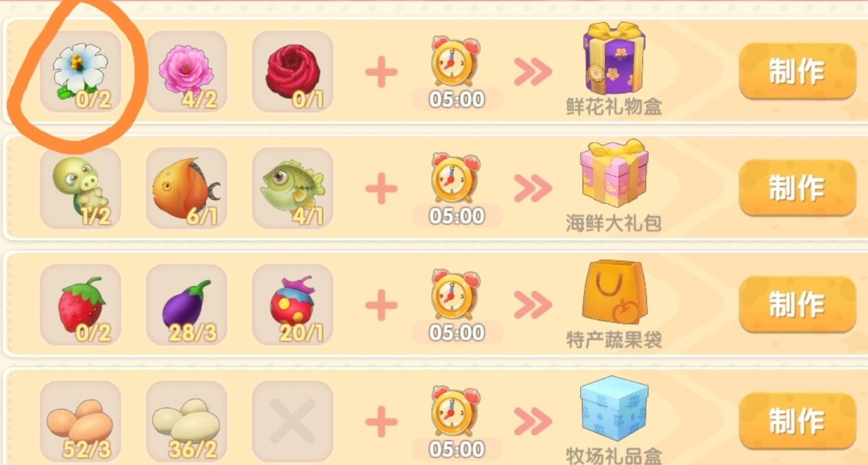This screenshot has height=465, width=868.
Task: Tap the white flower ingredient showing 0/2
Action: (x=80, y=71)
